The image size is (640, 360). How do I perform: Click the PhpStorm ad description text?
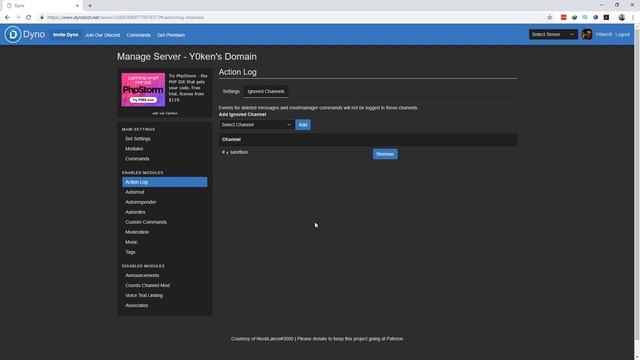tap(188, 88)
